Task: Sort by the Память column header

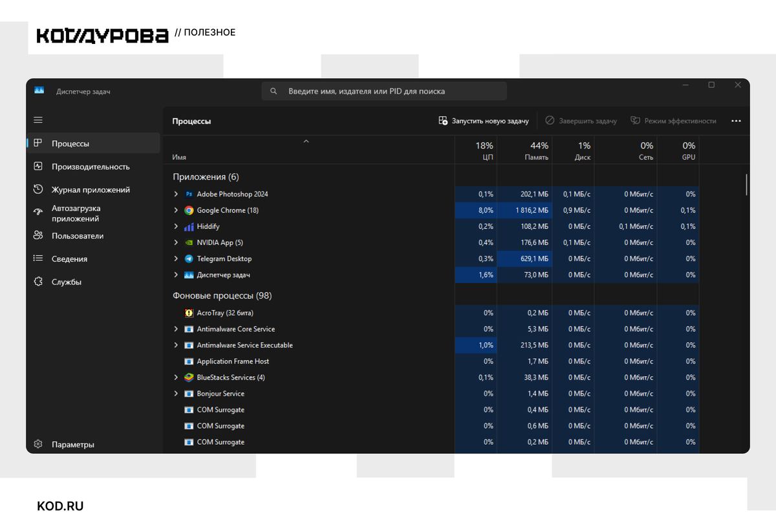Action: tap(525, 151)
